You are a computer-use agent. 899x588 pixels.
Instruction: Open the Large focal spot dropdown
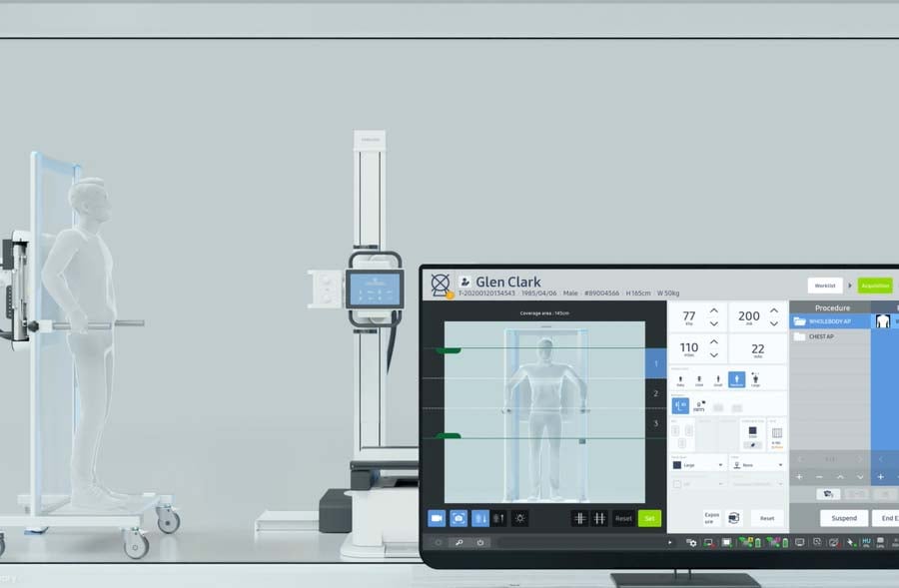pos(720,464)
